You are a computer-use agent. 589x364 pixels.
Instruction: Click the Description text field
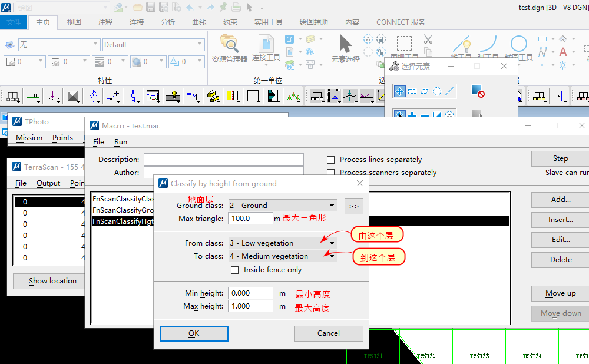tap(223, 159)
